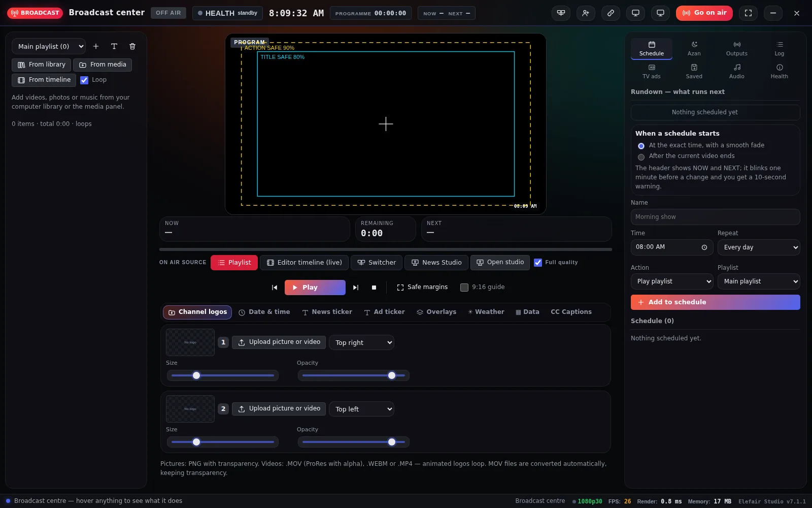Toggle Safe margins overlay
Screen dimensions: 812x508
(x=422, y=288)
